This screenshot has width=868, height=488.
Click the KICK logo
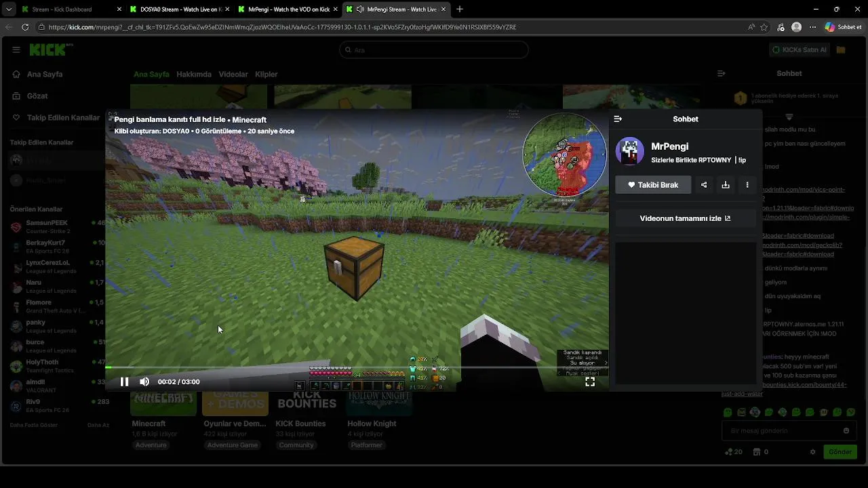point(50,49)
